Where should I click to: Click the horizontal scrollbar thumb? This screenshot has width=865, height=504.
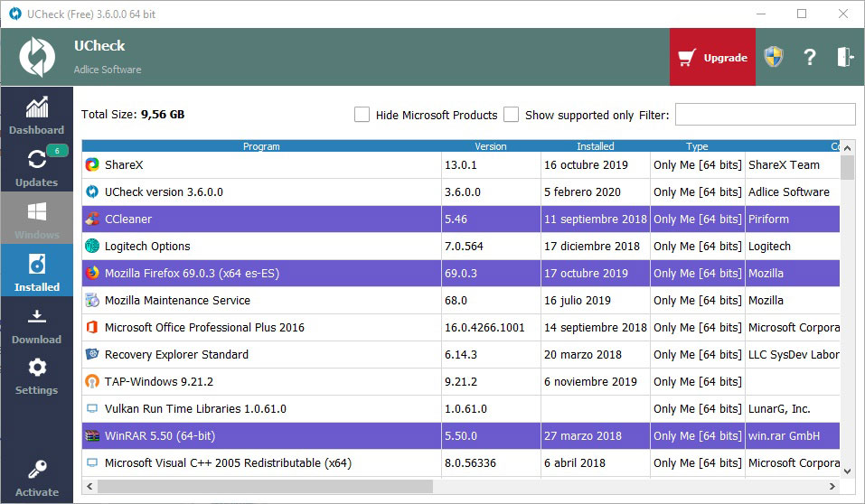pyautogui.click(x=266, y=486)
